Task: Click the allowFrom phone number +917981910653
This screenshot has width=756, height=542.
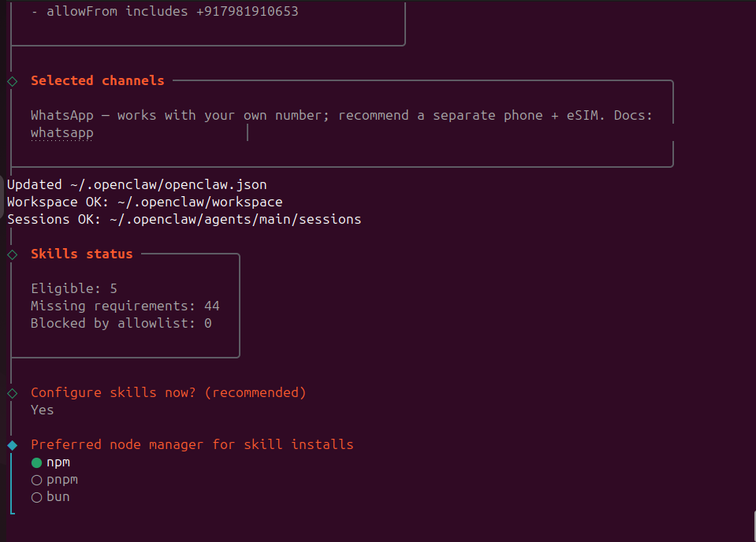Action: pyautogui.click(x=247, y=12)
